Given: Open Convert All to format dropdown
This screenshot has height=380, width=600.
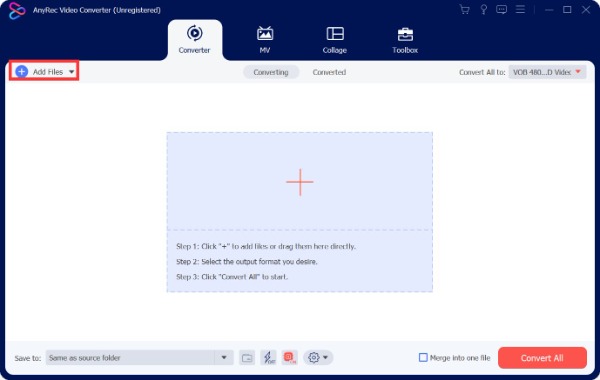Looking at the screenshot, I should coord(547,72).
